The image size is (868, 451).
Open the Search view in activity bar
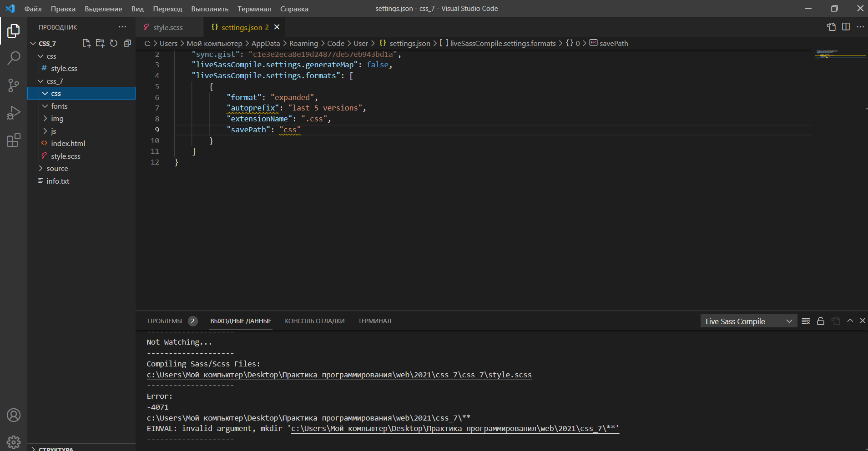(14, 58)
